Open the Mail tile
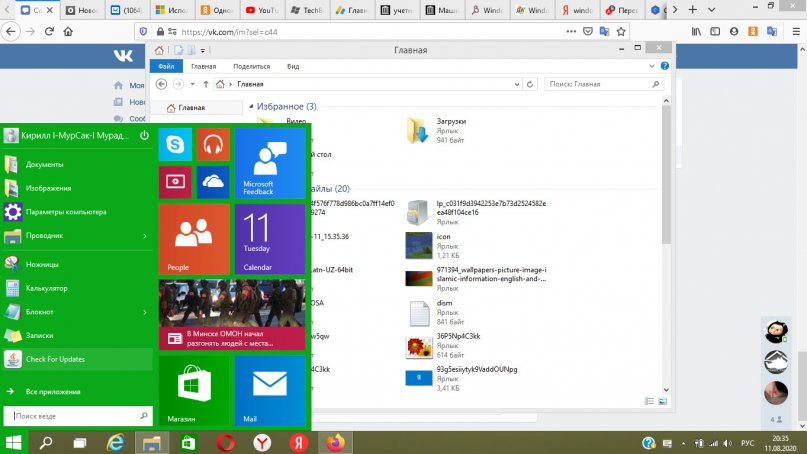The height and width of the screenshot is (454, 807). [x=270, y=390]
